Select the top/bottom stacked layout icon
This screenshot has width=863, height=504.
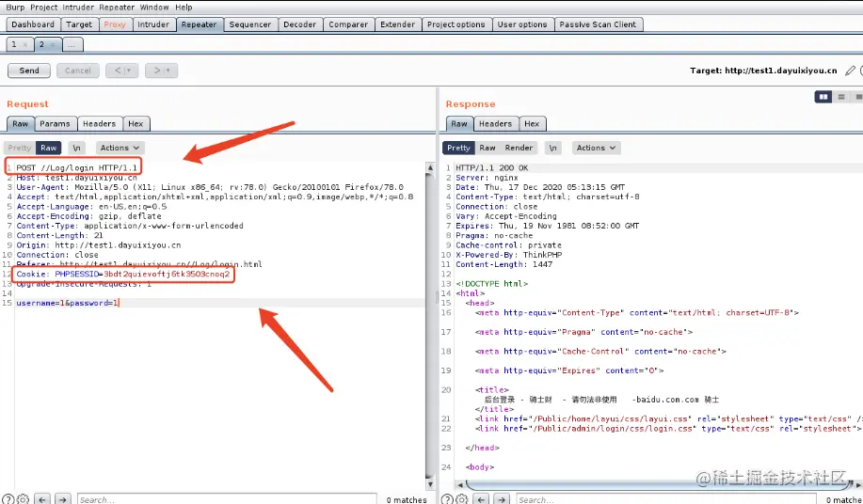click(x=841, y=97)
